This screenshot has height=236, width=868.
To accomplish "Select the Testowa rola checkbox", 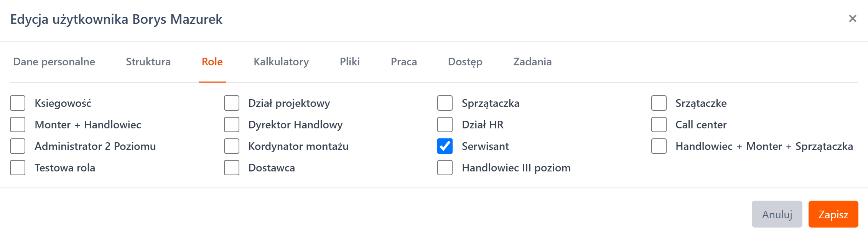I will 18,168.
